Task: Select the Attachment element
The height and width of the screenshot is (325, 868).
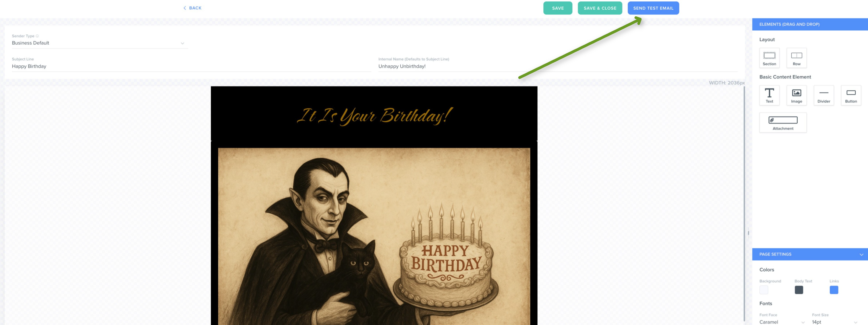Action: (x=783, y=123)
